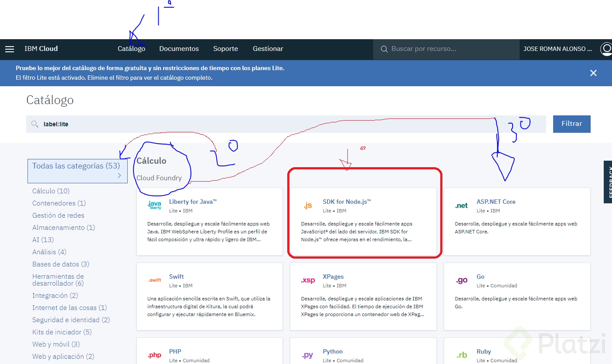
Task: Click the search magnifier in the top bar
Action: (384, 49)
